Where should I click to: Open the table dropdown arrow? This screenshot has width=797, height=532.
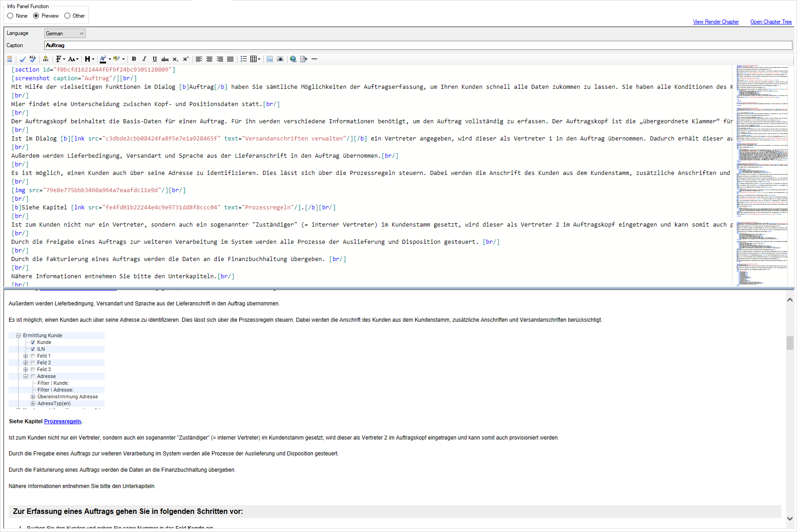tap(259, 59)
